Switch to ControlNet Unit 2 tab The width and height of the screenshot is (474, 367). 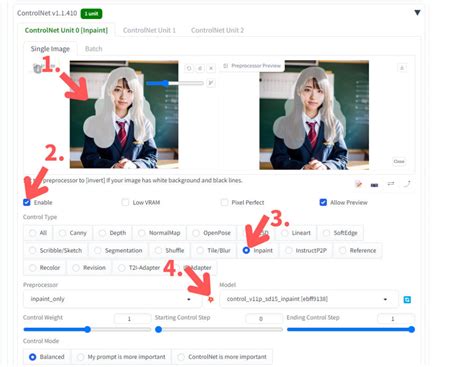click(217, 30)
